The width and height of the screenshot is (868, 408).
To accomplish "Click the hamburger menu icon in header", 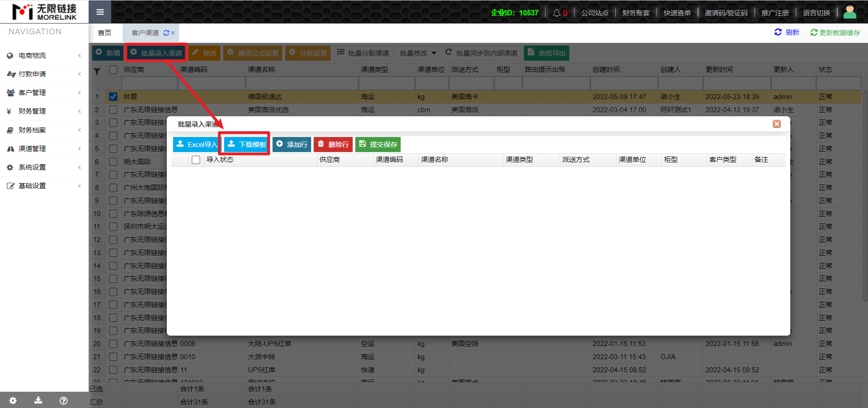I will click(100, 12).
